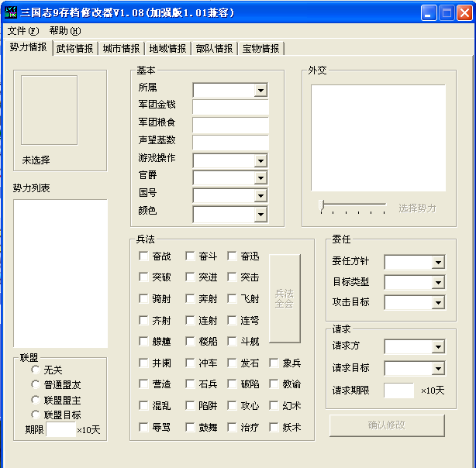
Task: Enable the 发石 checkbox
Action: 232,363
